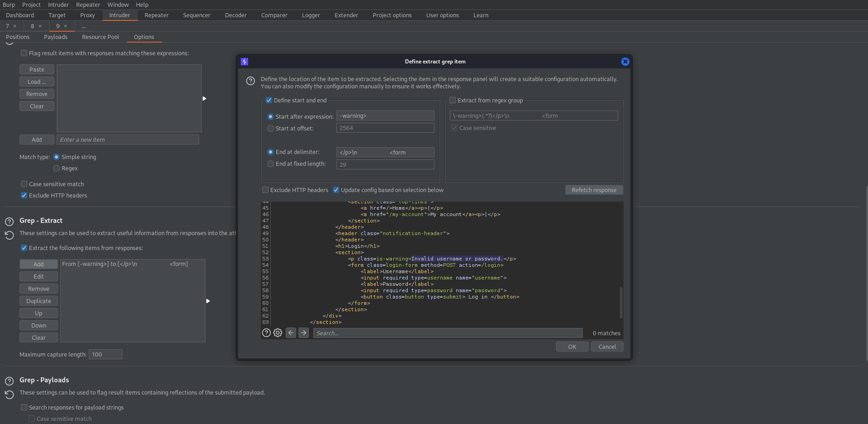Move extract item Down
Screen dimensions: 868x424
(x=39, y=325)
